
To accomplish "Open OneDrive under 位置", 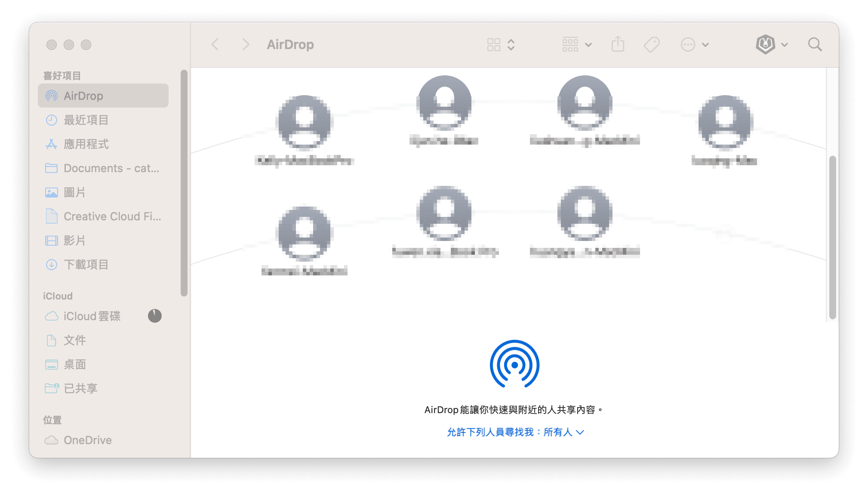I will pyautogui.click(x=103, y=440).
